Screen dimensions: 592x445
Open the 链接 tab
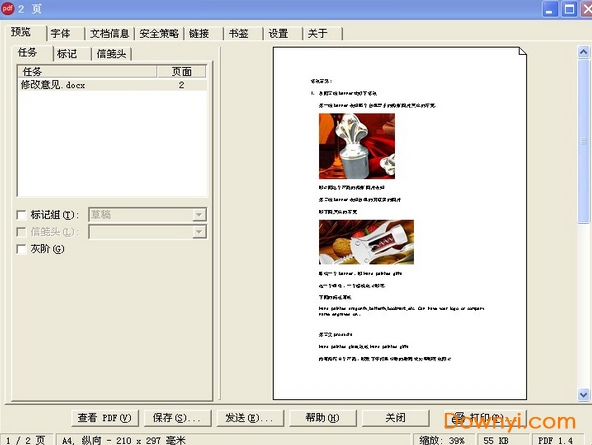click(x=204, y=34)
